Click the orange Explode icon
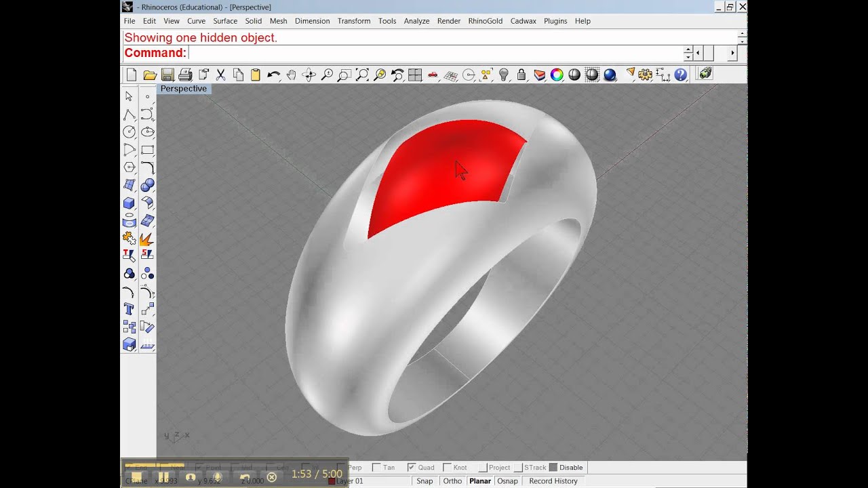 [147, 238]
